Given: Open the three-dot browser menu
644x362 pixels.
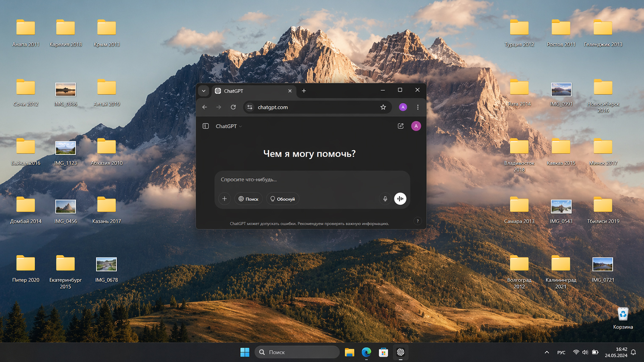Looking at the screenshot, I should tap(418, 107).
